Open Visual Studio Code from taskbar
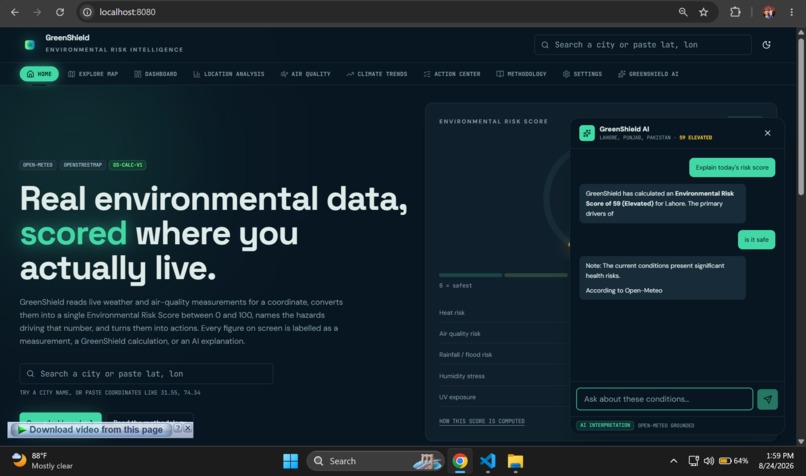This screenshot has height=476, width=806. [488, 461]
